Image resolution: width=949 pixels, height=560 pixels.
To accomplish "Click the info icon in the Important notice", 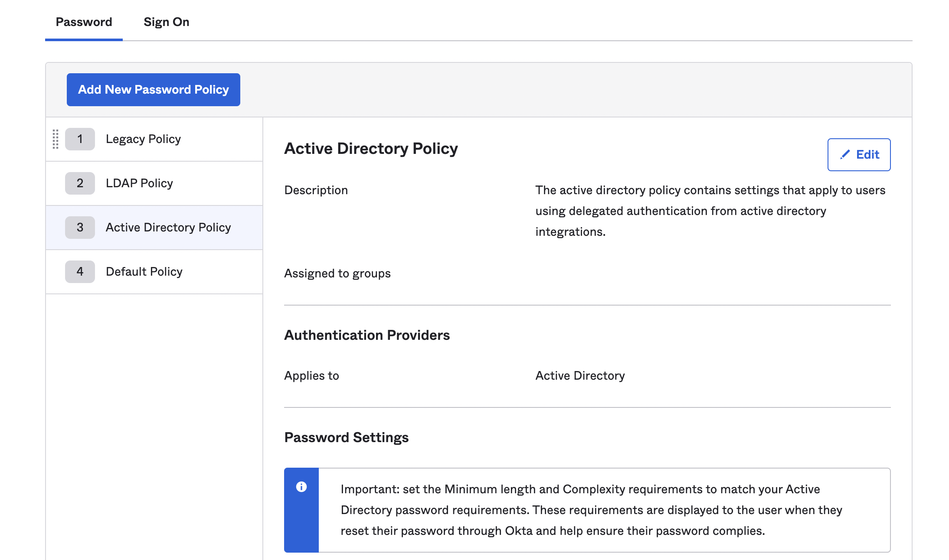I will [301, 487].
